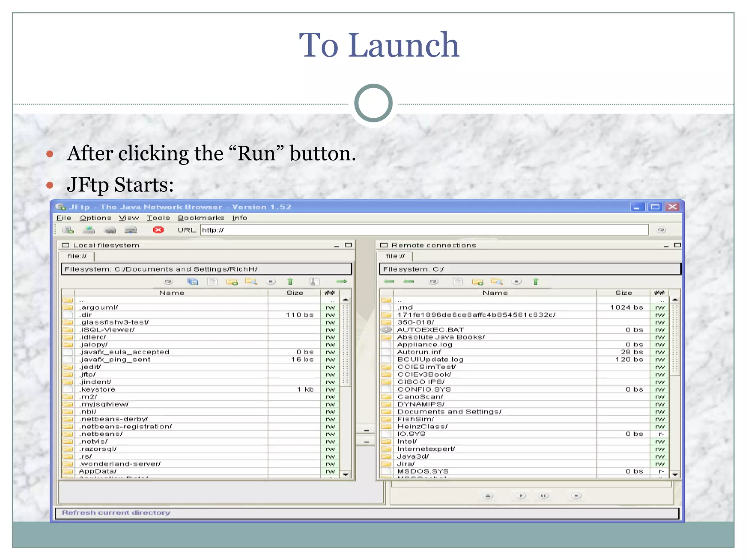Click the Size column header in the local list

294,293
